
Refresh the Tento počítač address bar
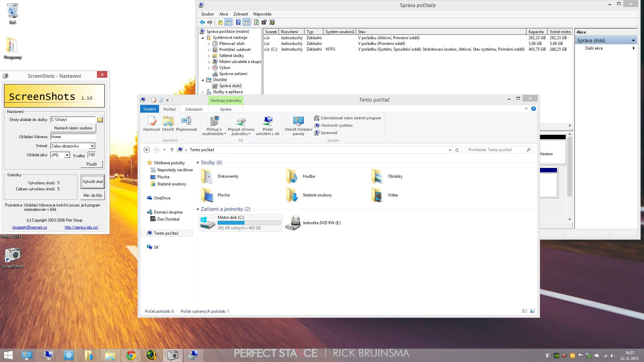[457, 150]
